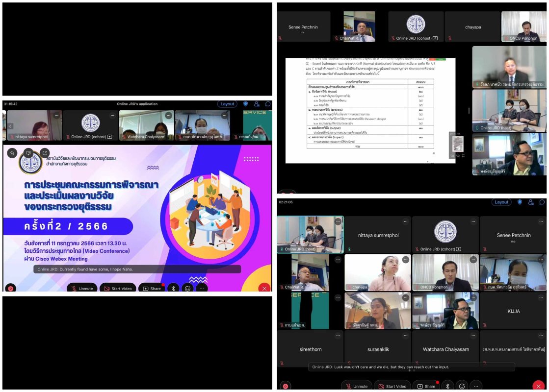The width and height of the screenshot is (549, 392).
Task: Toggle Unmute in the 01:15:42 meeting
Action: [x=81, y=288]
